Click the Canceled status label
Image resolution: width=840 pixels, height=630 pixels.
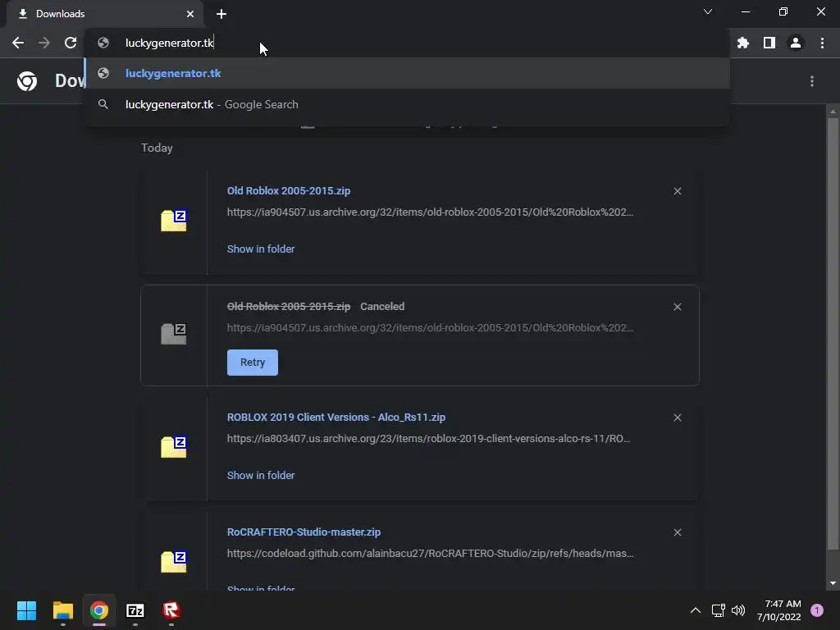point(382,307)
